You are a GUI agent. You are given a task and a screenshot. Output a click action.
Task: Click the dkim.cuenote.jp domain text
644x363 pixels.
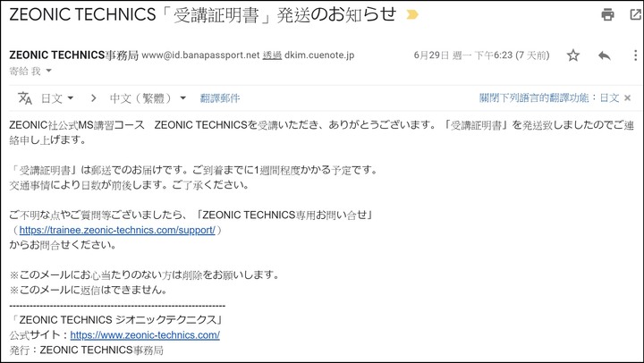[x=319, y=55]
